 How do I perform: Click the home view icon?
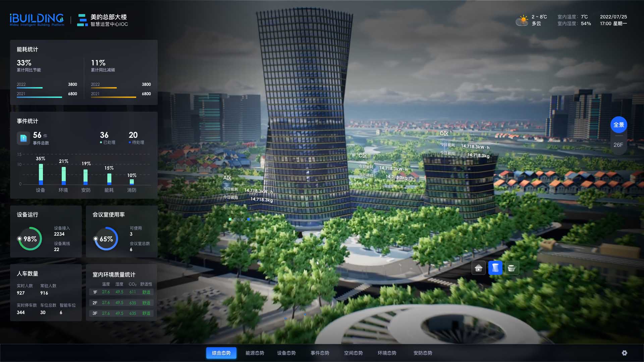[x=479, y=268]
